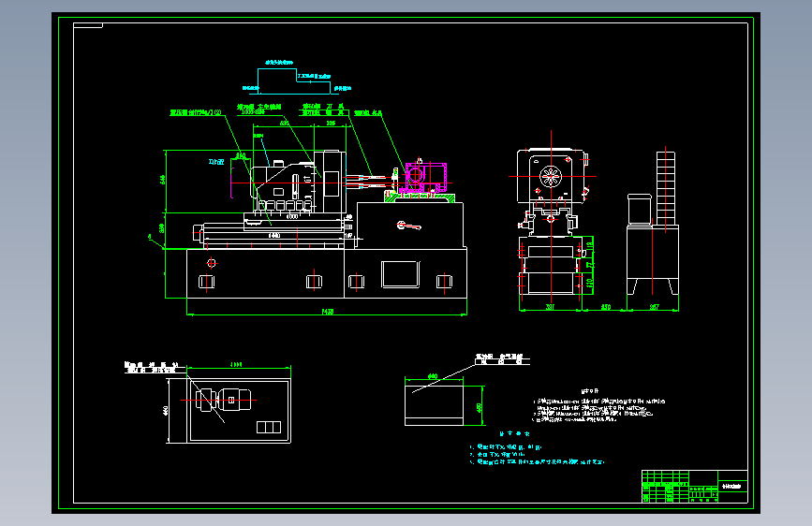Image resolution: width=812 pixels, height=526 pixels.
Task: Click the 1435 overall length dimension
Action: 328,312
